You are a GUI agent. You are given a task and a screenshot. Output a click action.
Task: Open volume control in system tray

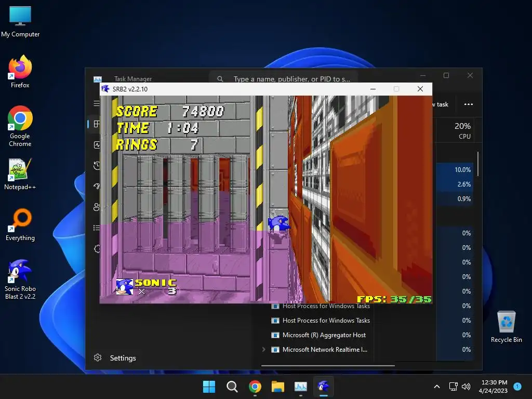[466, 387]
